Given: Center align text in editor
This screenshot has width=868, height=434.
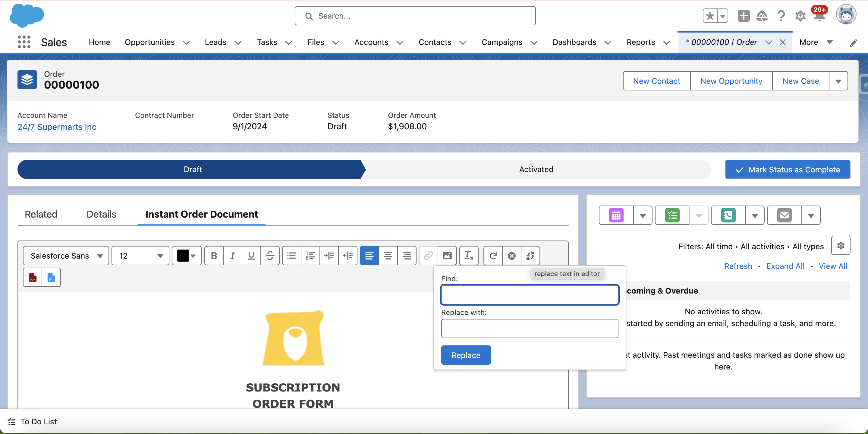Looking at the screenshot, I should pyautogui.click(x=388, y=256).
